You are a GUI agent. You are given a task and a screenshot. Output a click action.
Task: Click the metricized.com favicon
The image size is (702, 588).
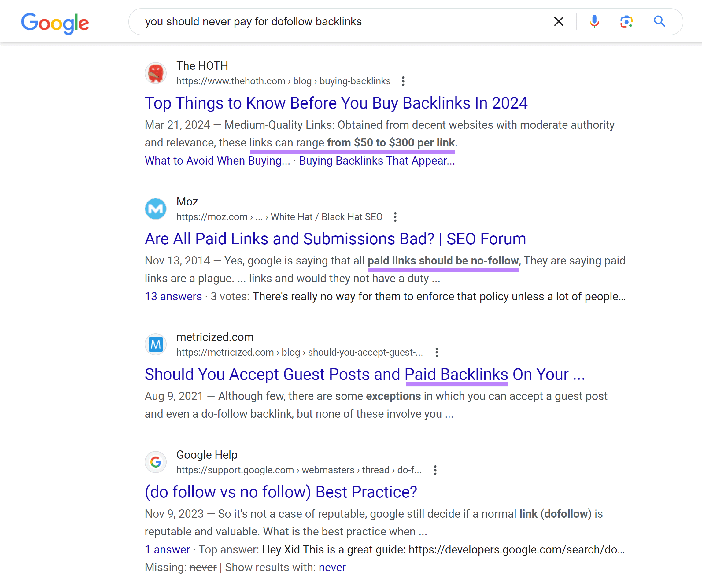pos(155,344)
